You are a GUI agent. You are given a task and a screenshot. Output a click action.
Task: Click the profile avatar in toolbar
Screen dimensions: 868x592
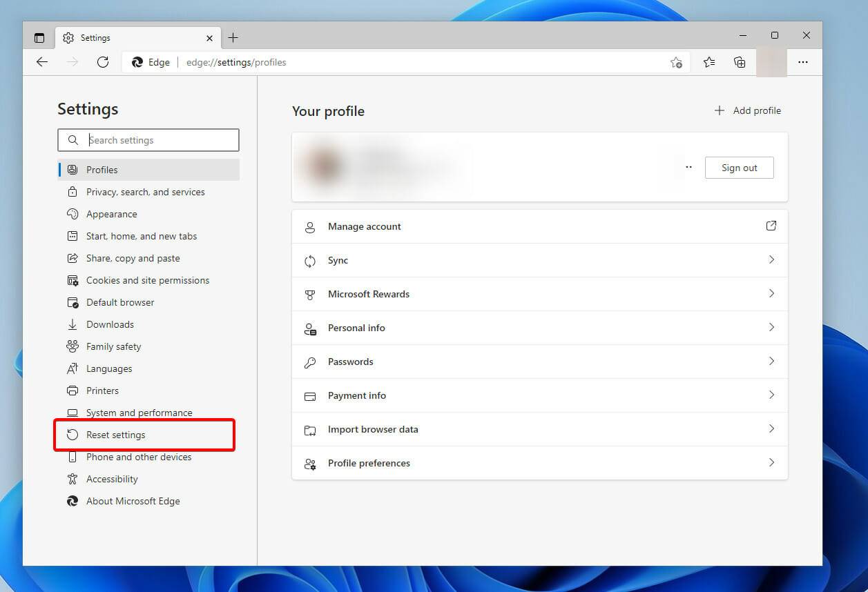[771, 62]
